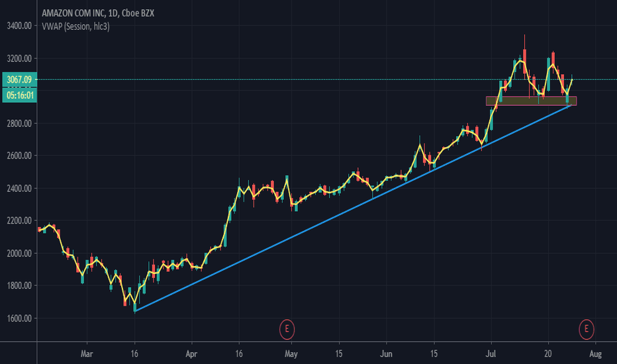Click the 2600.00 price axis label
Viewport: 617px width, 364px height.
click(x=19, y=156)
